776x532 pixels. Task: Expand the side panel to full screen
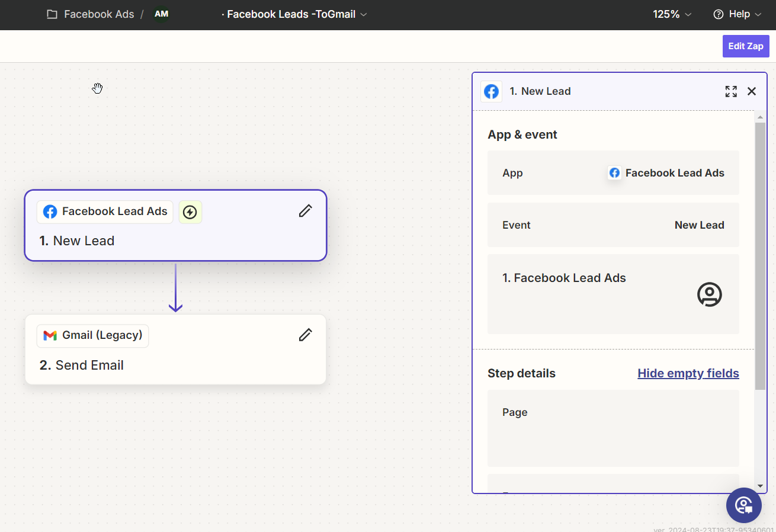coord(731,91)
